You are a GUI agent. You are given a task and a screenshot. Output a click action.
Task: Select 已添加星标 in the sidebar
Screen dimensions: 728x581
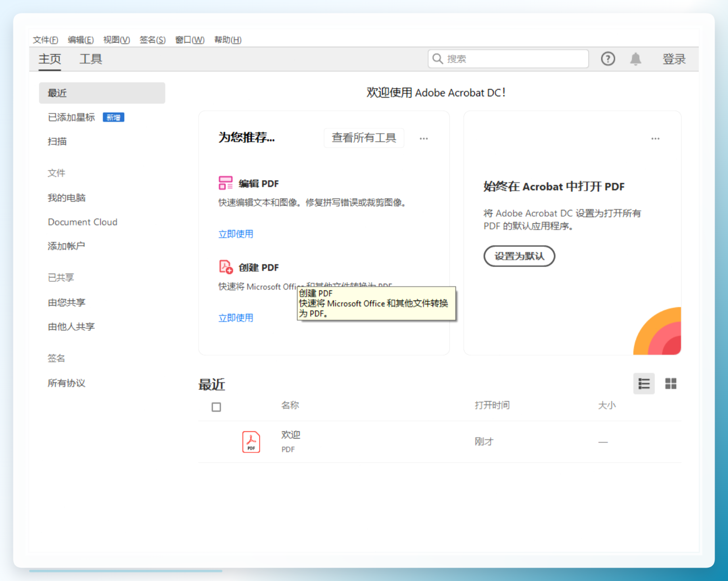[71, 117]
